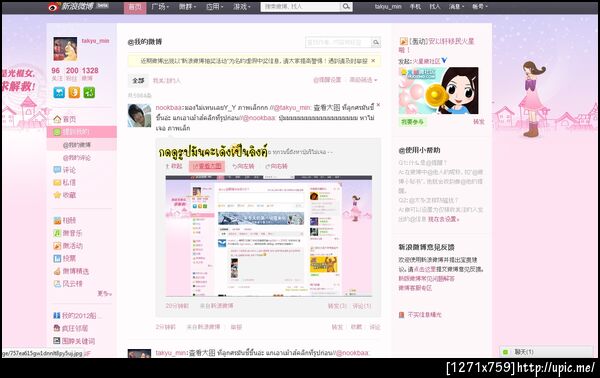Click the top bar search input field
This screenshot has width=600, height=378.
[300, 7]
